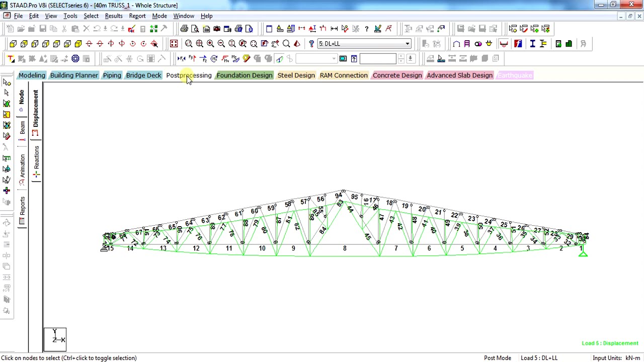Click the dimension beam measure icon
Image resolution: width=644 pixels, height=362 pixels.
pyautogui.click(x=334, y=29)
